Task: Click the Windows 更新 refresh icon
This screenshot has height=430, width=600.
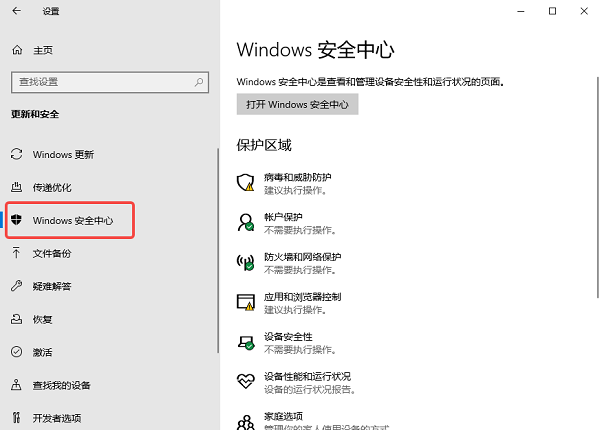Action: click(x=16, y=154)
